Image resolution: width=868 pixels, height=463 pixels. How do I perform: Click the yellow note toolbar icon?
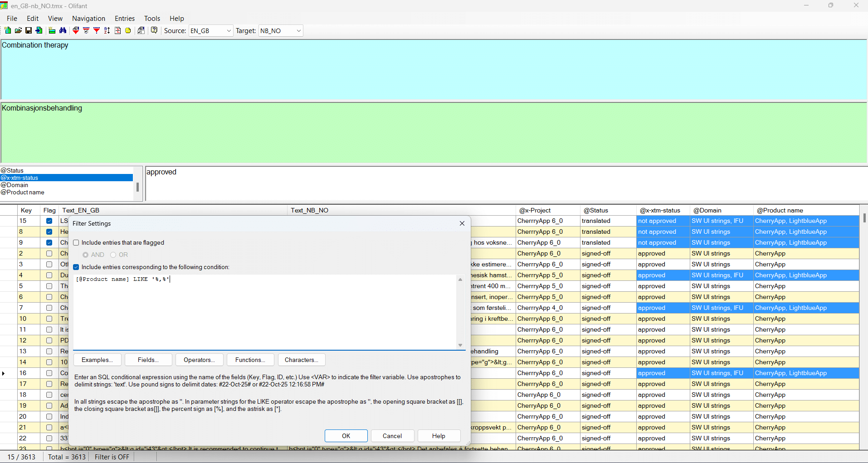(x=128, y=30)
